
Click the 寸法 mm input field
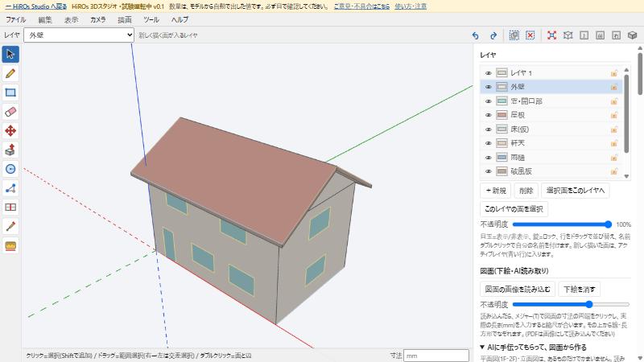tap(436, 356)
